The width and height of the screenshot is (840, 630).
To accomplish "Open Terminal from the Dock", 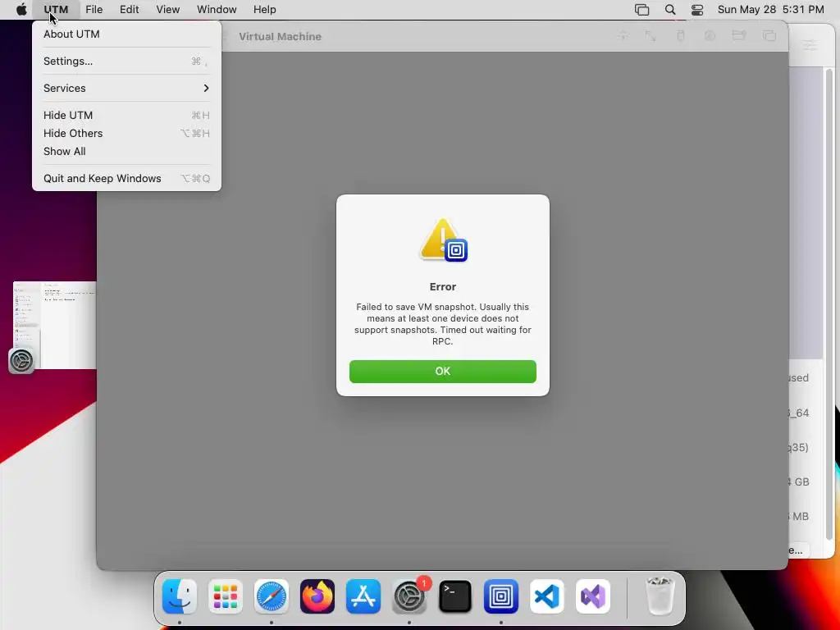I will point(455,596).
